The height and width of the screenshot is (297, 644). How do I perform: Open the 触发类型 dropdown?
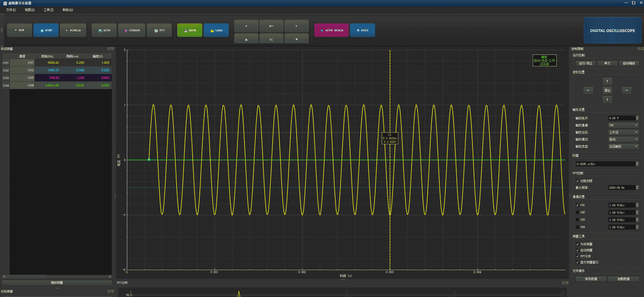(x=623, y=146)
